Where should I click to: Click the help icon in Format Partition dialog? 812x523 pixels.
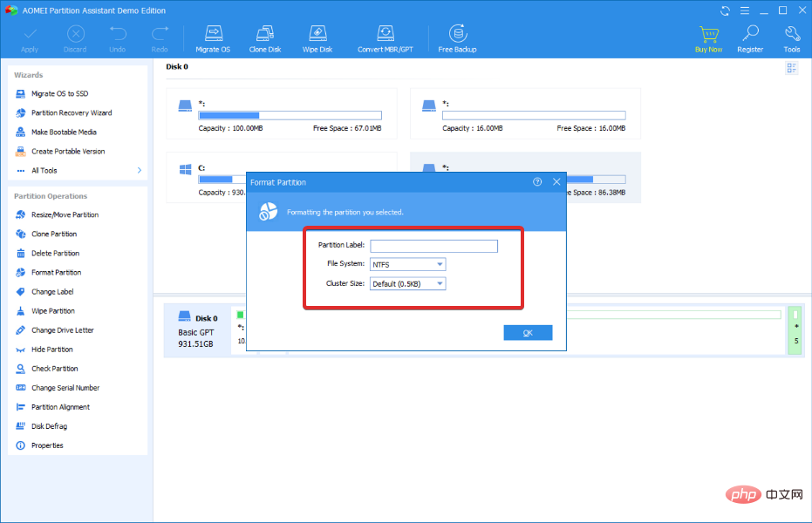(x=537, y=182)
